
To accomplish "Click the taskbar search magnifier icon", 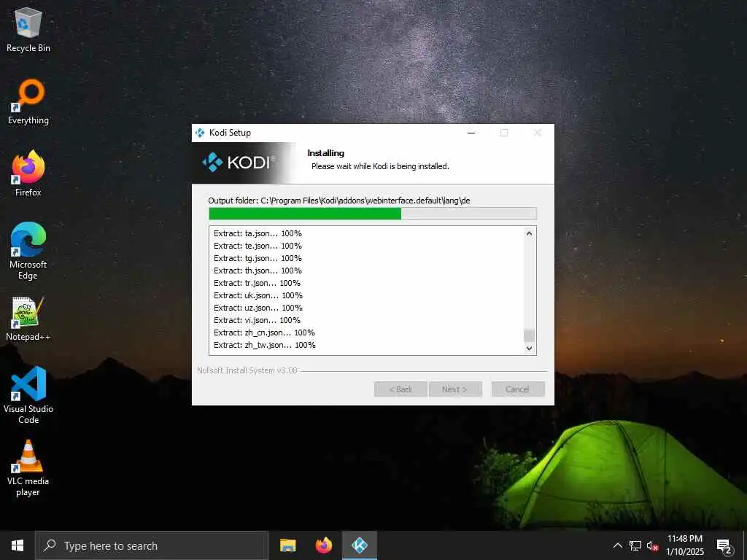I will (x=50, y=545).
